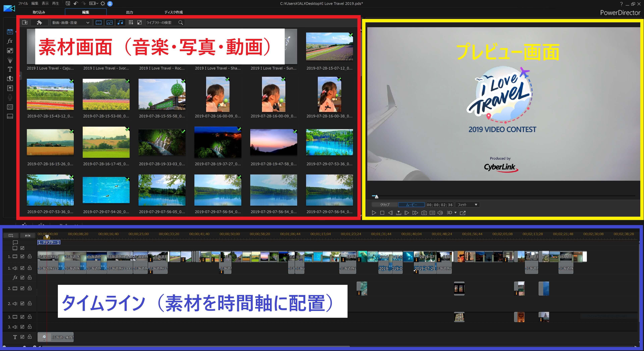
Task: Switch preview to ムービー mode
Action: pos(411,205)
